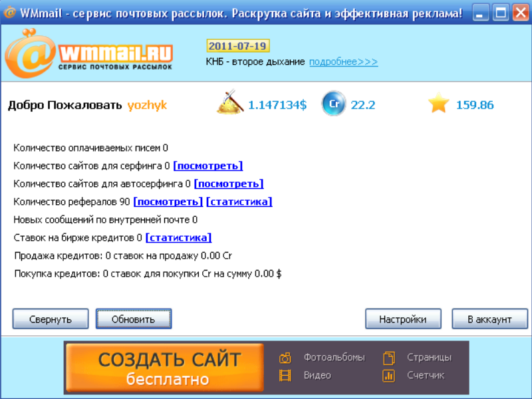Click the СОЗДАТЬ САЙТ бесплатно banner button

165,368
